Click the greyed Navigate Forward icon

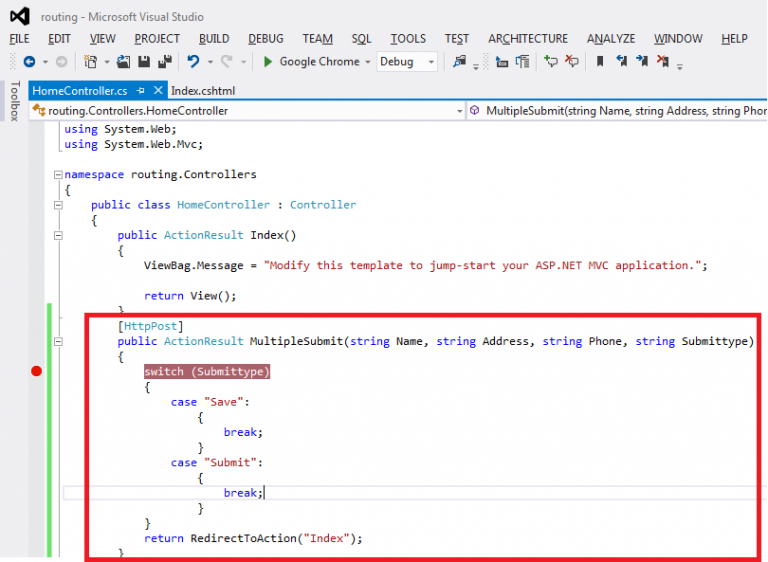[62, 62]
